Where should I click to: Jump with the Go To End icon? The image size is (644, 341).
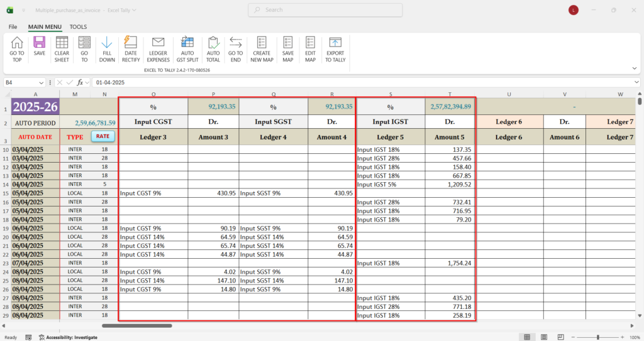pyautogui.click(x=235, y=43)
